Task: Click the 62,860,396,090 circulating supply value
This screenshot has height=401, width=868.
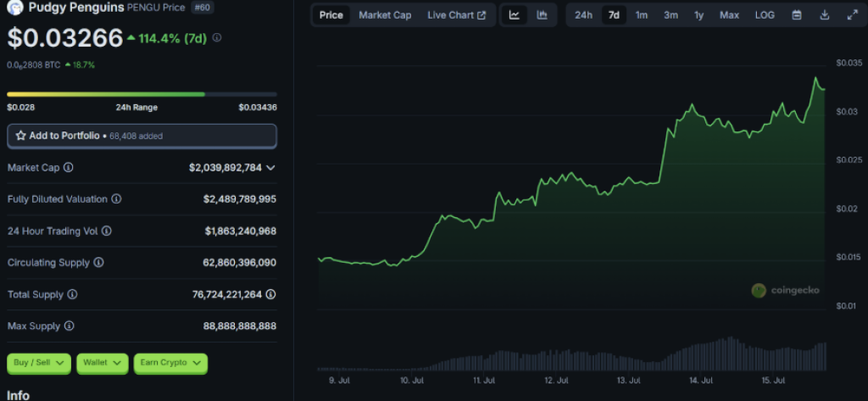Action: pos(240,263)
